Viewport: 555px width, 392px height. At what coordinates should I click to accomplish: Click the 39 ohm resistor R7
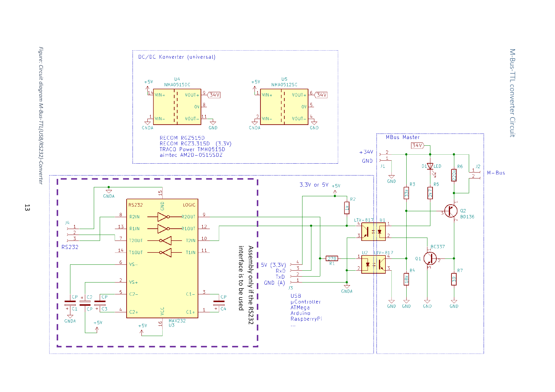point(454,279)
